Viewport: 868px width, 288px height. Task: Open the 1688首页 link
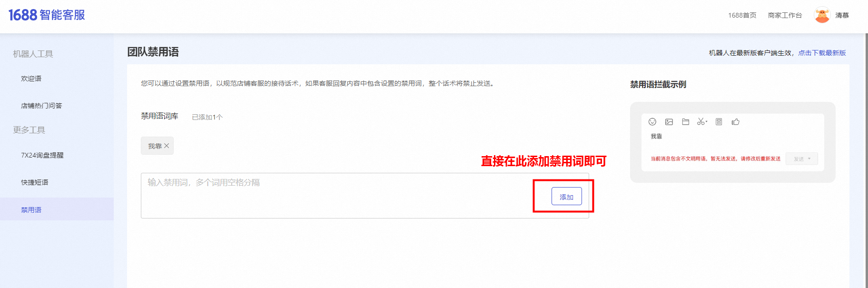(x=742, y=15)
